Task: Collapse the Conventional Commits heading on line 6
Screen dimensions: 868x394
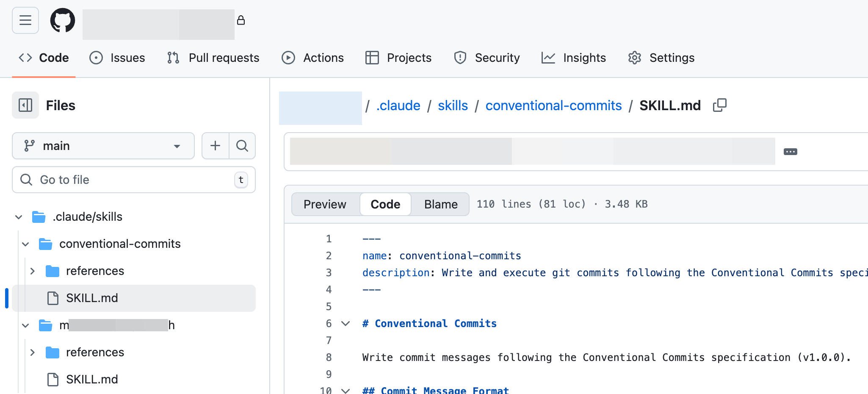Action: click(x=346, y=324)
